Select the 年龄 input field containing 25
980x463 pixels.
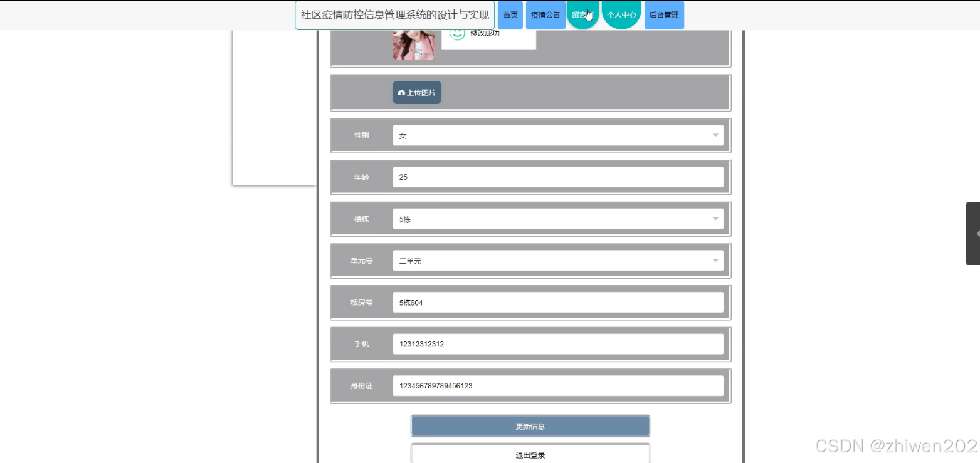point(558,177)
